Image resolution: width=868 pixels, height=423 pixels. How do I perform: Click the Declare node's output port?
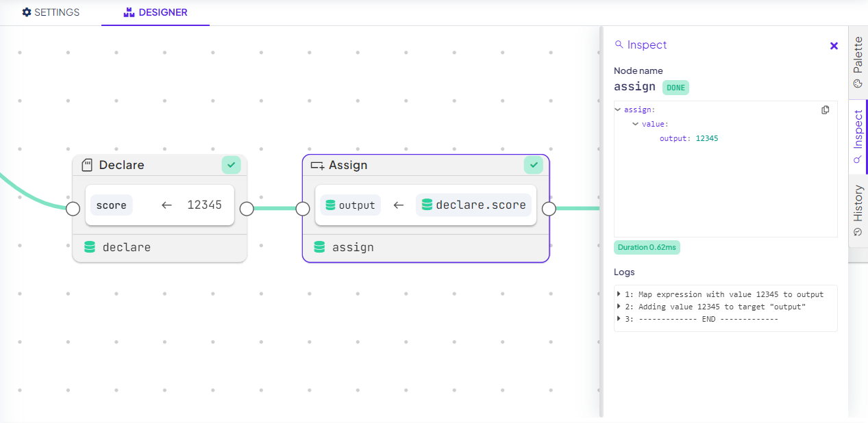247,209
